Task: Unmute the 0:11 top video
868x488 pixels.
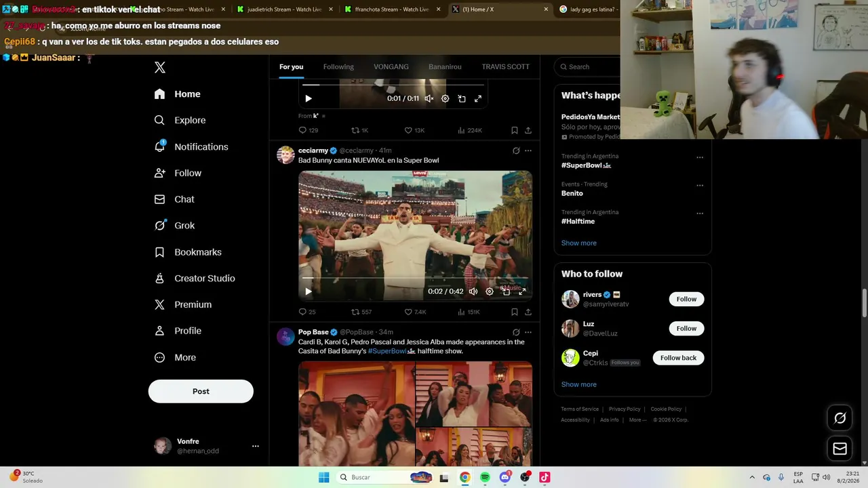Action: click(429, 98)
